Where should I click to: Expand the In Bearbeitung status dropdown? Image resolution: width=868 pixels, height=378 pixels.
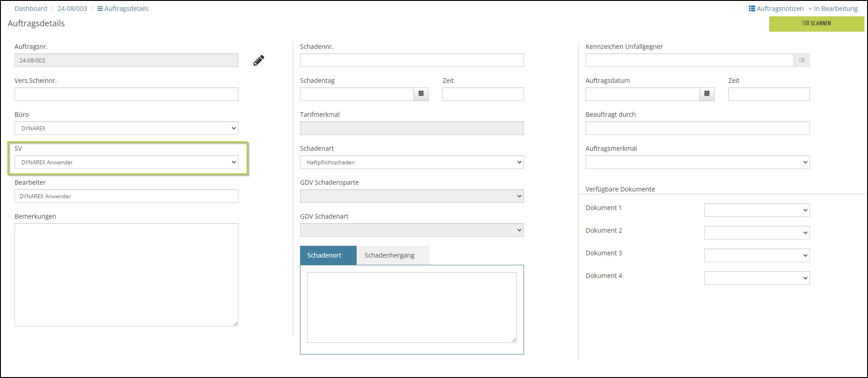tap(833, 9)
